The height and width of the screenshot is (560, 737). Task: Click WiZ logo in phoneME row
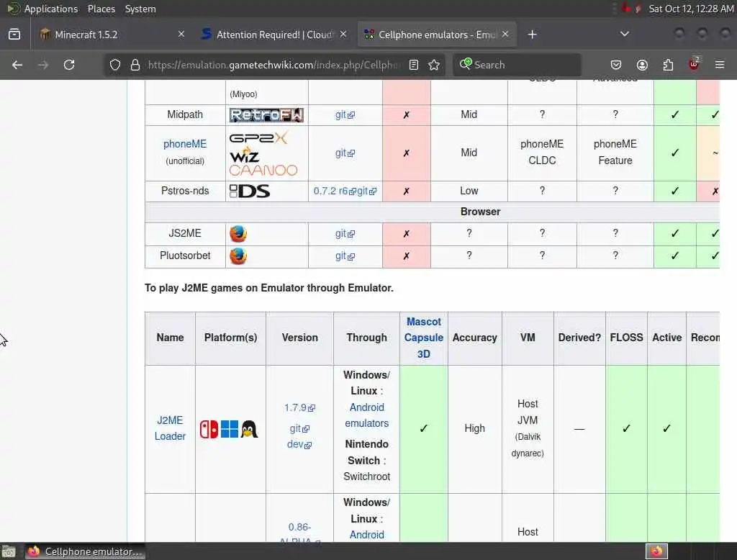click(245, 155)
